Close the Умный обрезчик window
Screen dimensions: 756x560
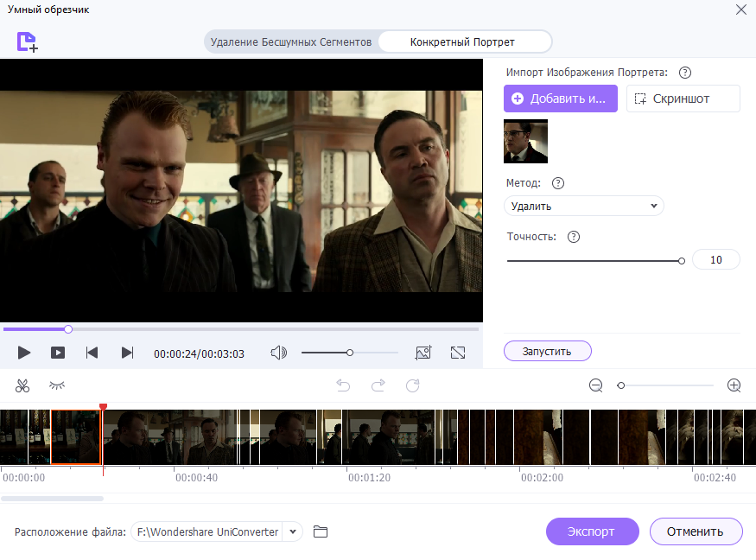(741, 10)
